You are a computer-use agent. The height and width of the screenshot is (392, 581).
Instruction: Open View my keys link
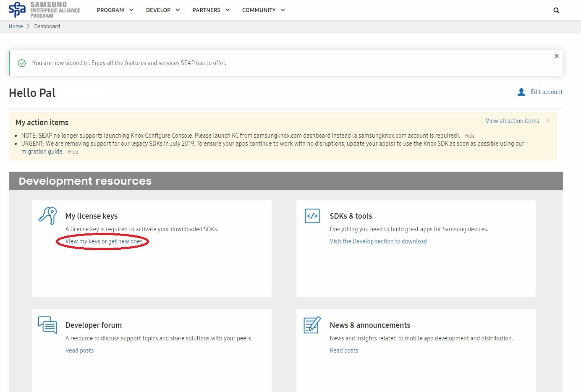pos(83,241)
